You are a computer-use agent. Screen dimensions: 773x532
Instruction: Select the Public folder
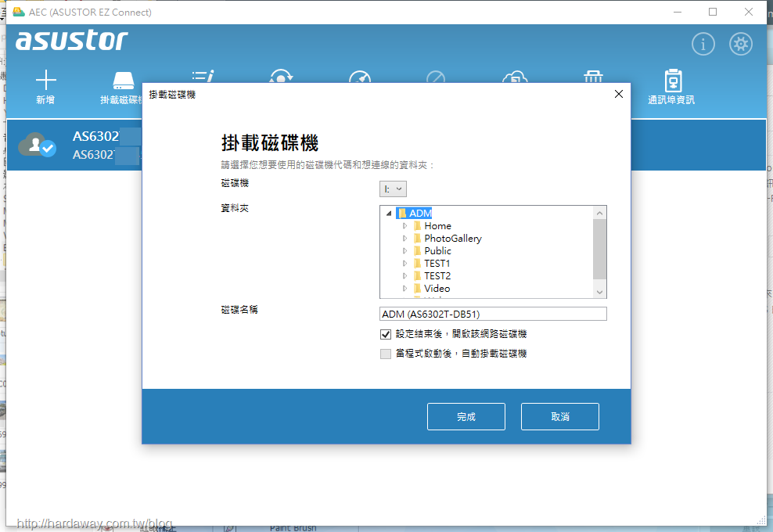433,251
